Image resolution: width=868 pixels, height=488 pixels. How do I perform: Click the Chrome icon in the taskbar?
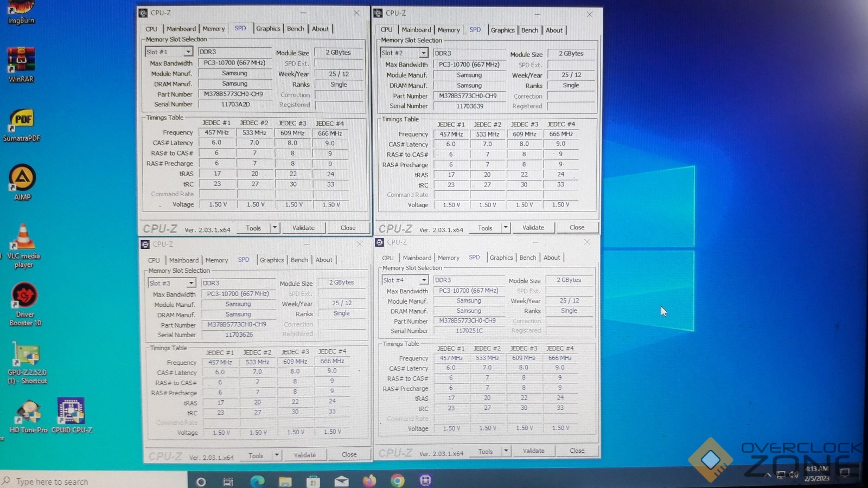[x=397, y=481]
